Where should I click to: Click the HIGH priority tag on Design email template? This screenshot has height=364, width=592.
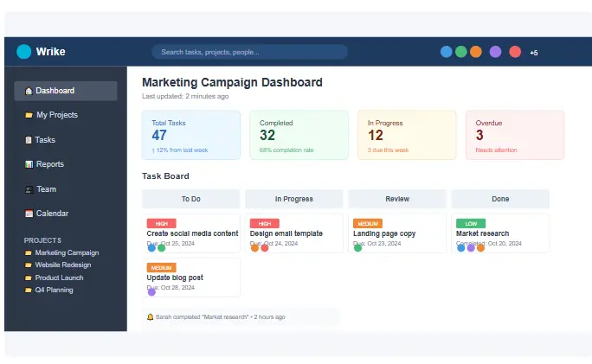(x=264, y=223)
